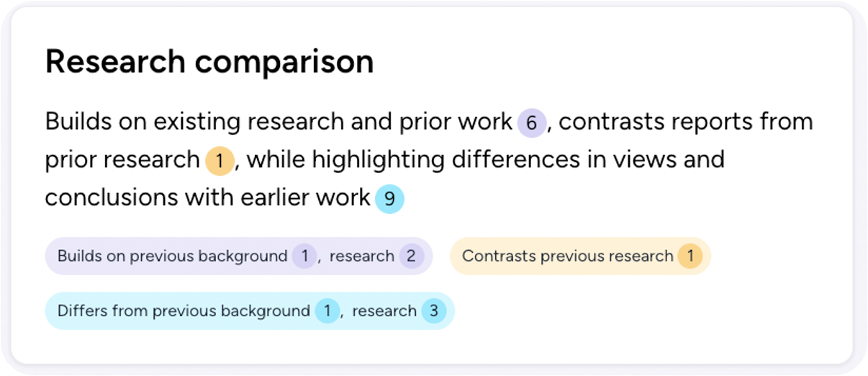
Task: Click orange 1 badge in the Contrasts chip
Action: click(690, 256)
